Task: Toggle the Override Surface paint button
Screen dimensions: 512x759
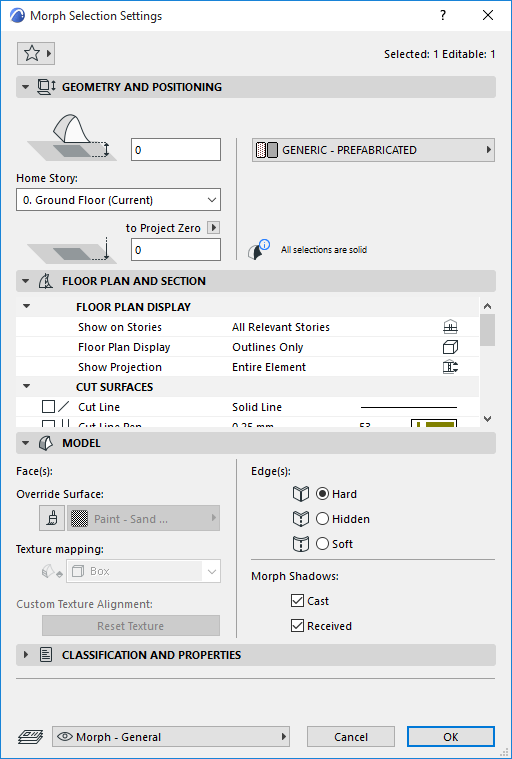Action: pos(52,518)
